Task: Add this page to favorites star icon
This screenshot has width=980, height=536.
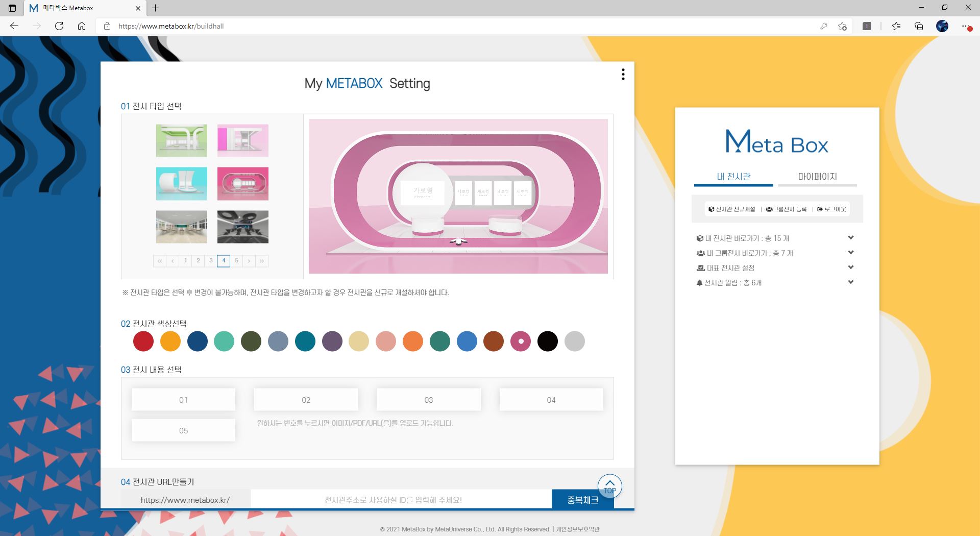Action: click(x=842, y=26)
